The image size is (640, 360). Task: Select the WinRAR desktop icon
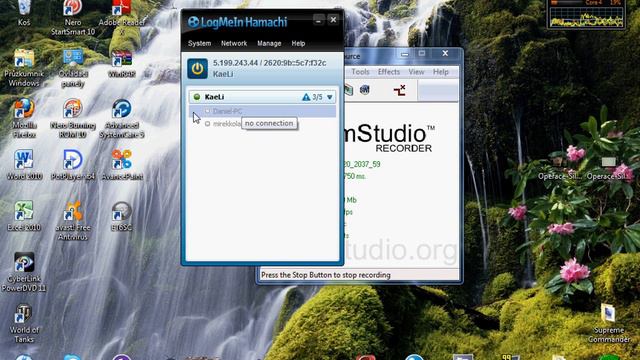(122, 64)
